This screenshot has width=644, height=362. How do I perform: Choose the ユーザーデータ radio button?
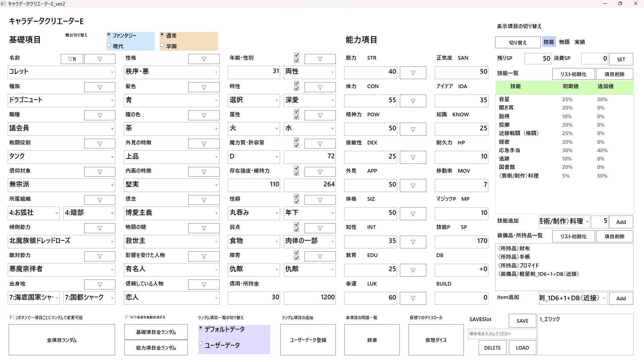coord(201,344)
